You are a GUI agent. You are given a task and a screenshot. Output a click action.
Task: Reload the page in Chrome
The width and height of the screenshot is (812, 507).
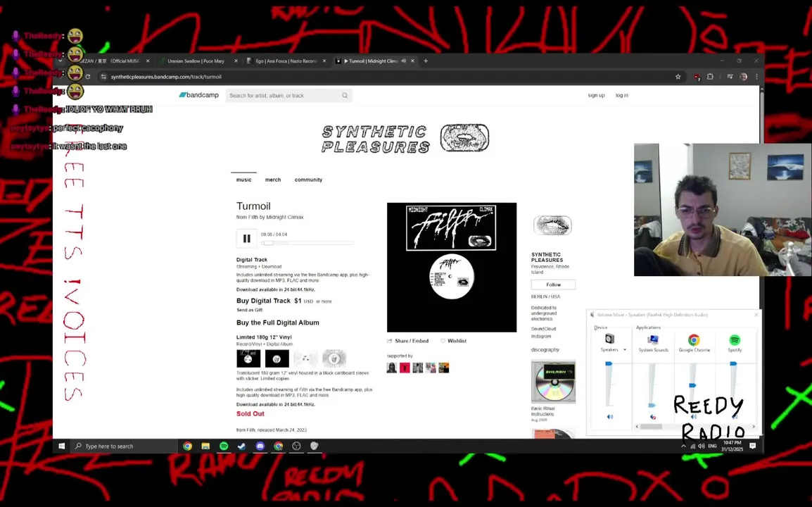(88, 77)
